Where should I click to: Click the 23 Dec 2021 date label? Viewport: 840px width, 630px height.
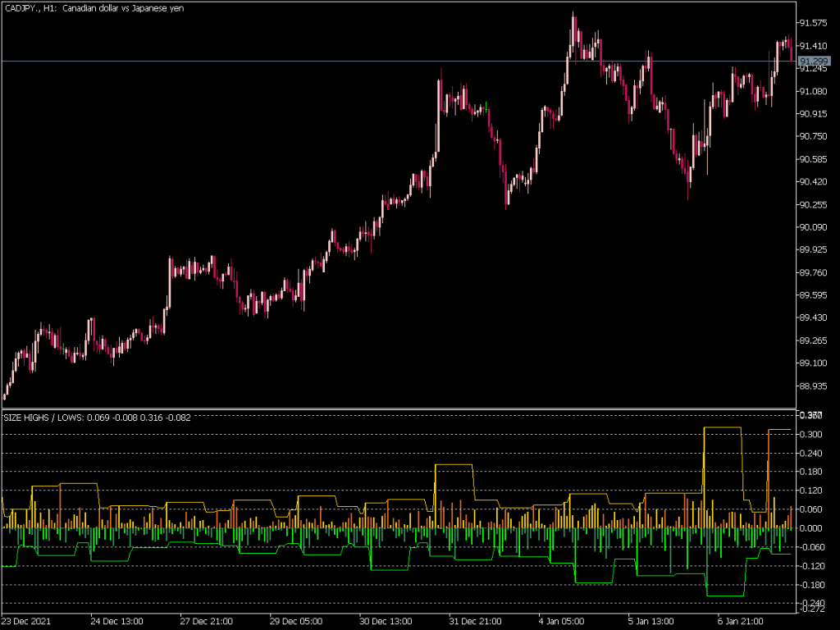click(x=27, y=621)
